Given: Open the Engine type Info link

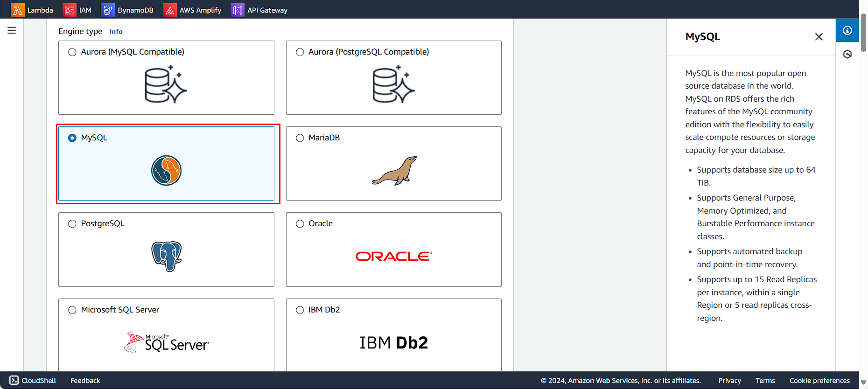Looking at the screenshot, I should [x=116, y=32].
